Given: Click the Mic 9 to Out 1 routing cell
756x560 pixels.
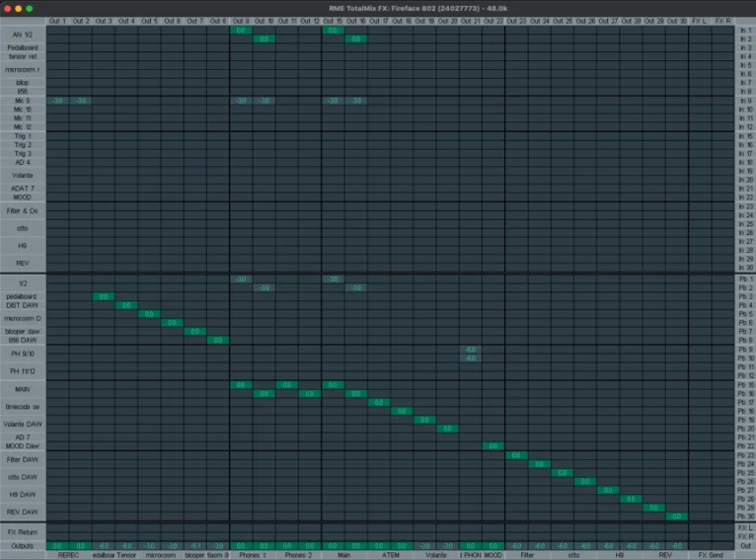Looking at the screenshot, I should click(57, 101).
